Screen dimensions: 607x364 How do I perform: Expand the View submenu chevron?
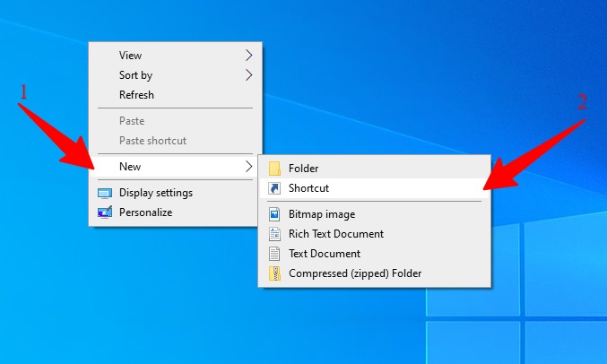[249, 56]
